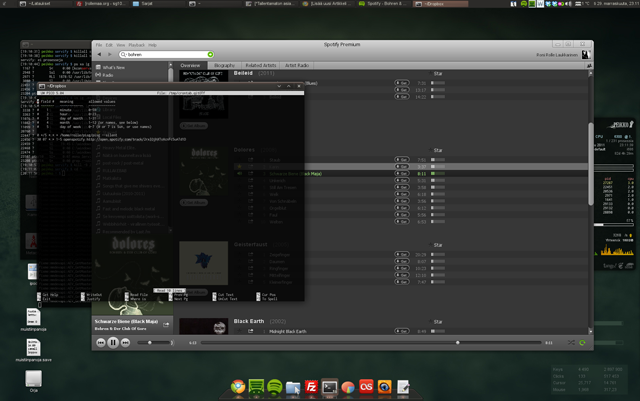Viewport: 640px width, 401px height.
Task: Click Get button for the 14:22 track
Action: [x=402, y=97]
